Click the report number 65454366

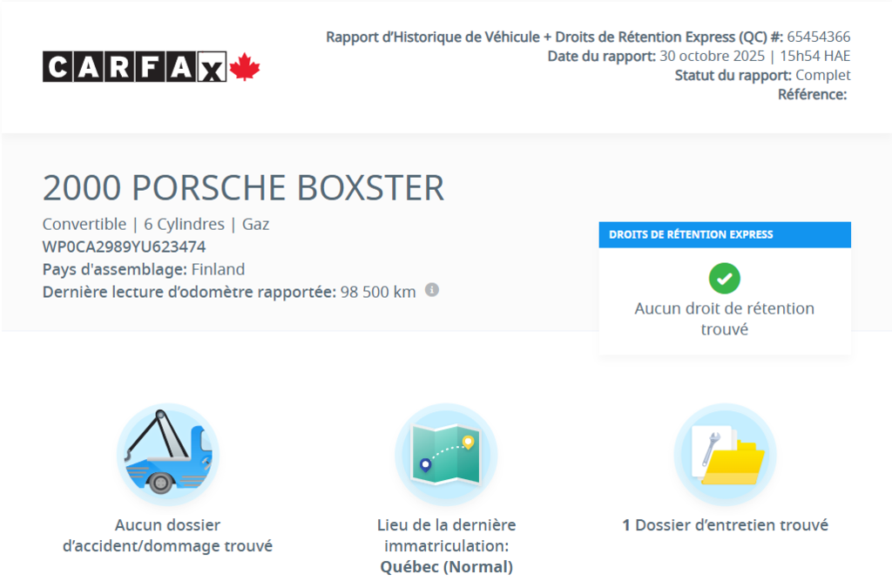pos(818,37)
